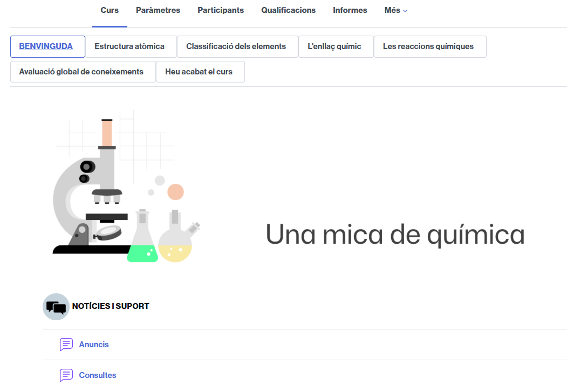Image resolution: width=567 pixels, height=392 pixels.
Task: Open the Consultes forum link
Action: click(x=98, y=375)
